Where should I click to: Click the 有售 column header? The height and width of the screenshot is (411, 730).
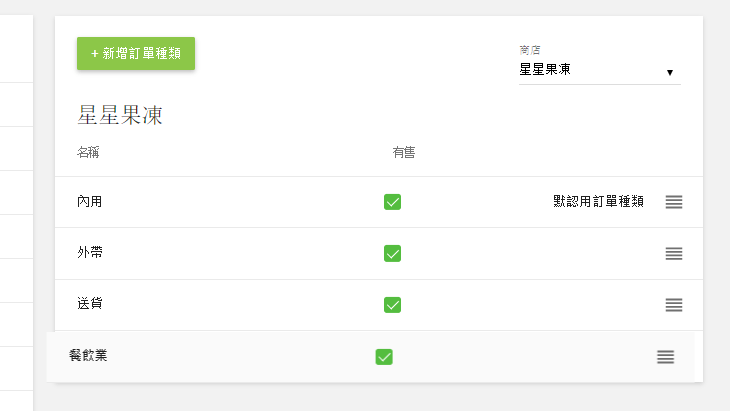coord(403,153)
